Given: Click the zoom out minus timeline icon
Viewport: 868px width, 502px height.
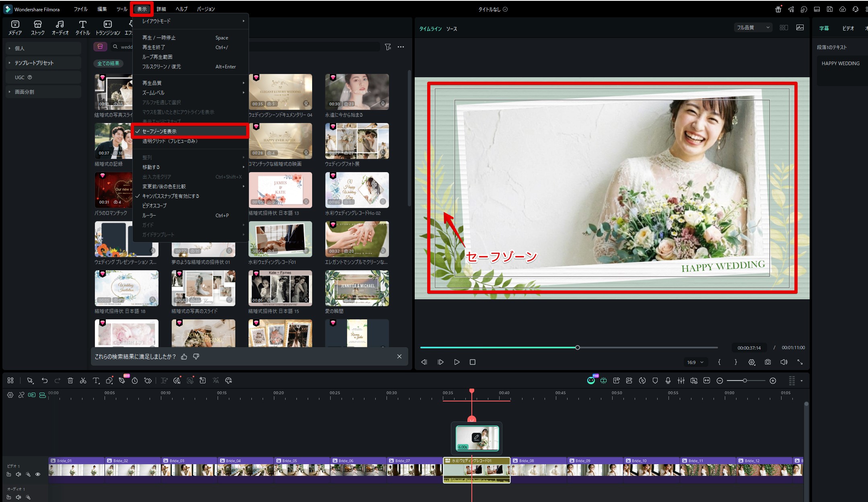Looking at the screenshot, I should 720,381.
